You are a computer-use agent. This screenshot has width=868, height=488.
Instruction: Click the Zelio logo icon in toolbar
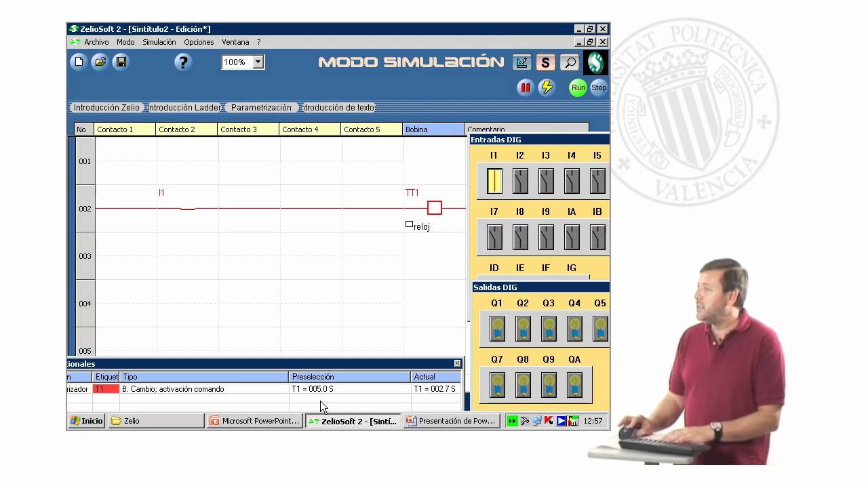pos(595,62)
